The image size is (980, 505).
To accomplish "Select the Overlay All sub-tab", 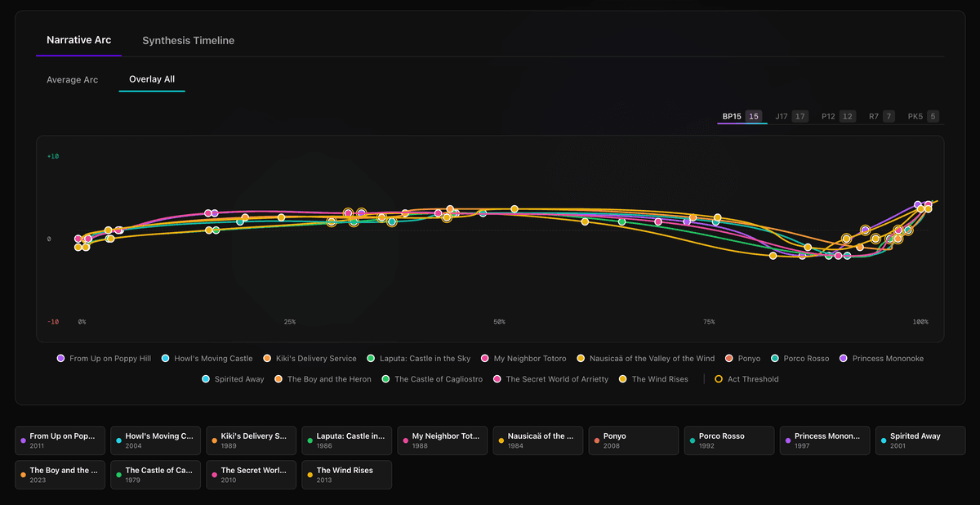I will click(152, 79).
